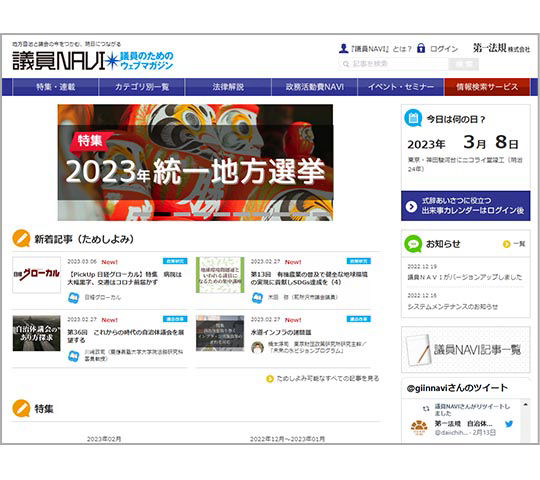Viewport: 540px width, 480px height.
Task: Click the Twitter bird icon in tweet widget
Action: coord(509,424)
